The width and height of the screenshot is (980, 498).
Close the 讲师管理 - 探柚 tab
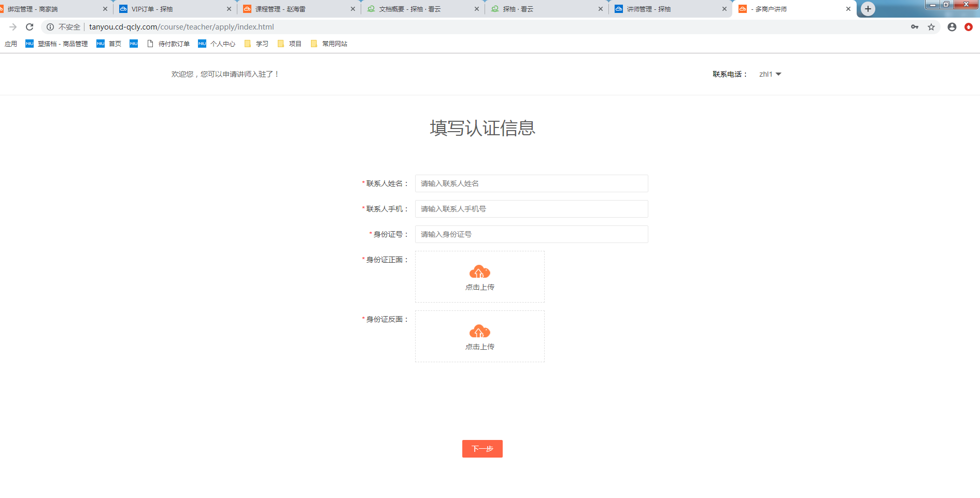(x=725, y=9)
